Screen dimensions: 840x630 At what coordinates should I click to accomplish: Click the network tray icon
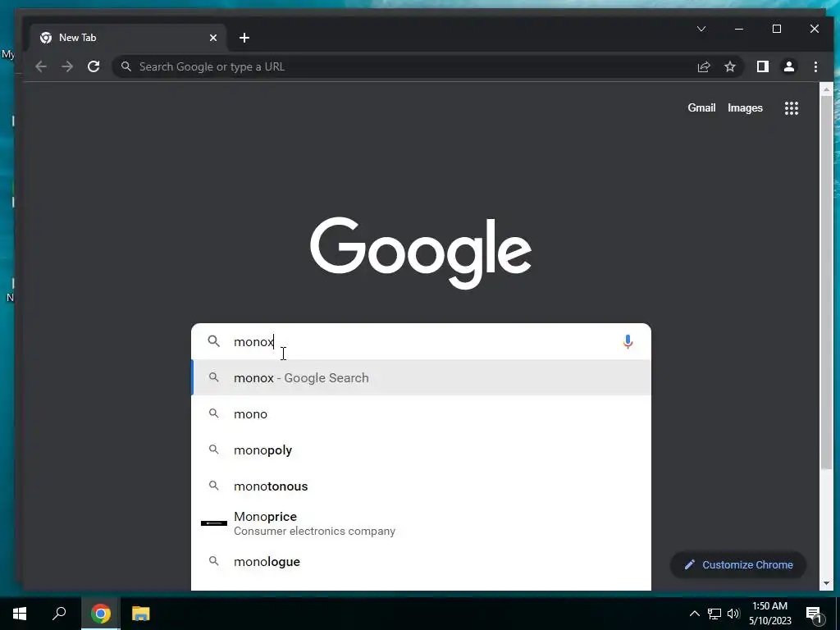714,614
